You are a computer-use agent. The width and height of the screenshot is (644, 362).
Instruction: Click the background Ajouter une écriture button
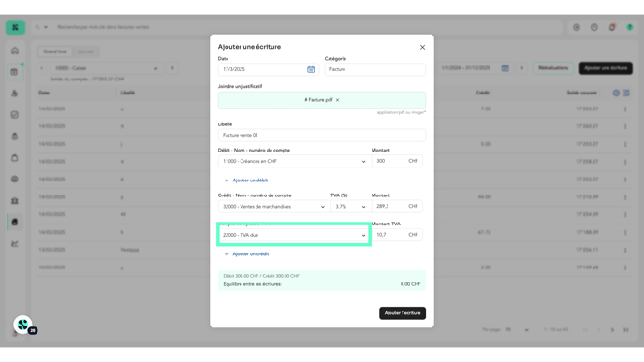(x=606, y=68)
